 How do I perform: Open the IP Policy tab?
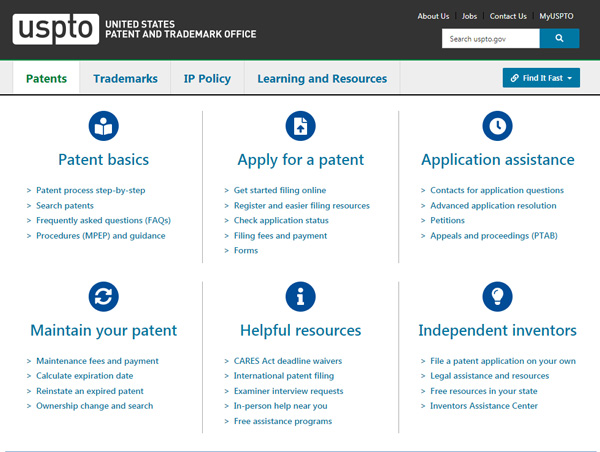click(x=207, y=78)
